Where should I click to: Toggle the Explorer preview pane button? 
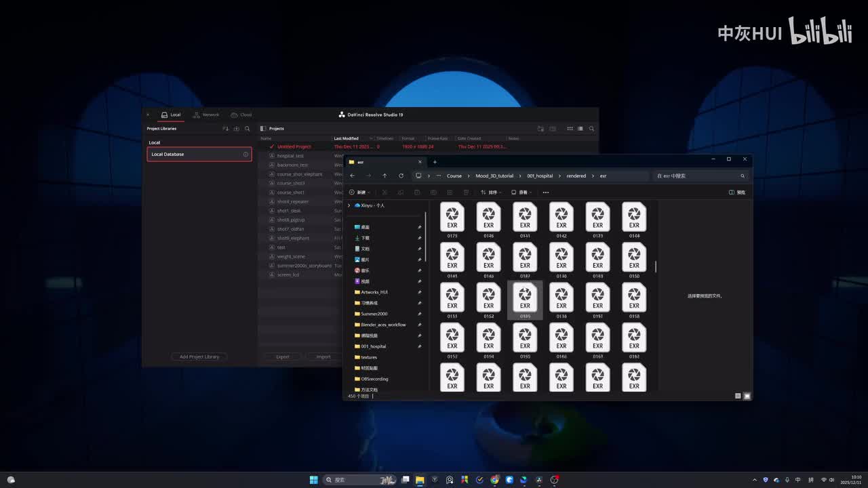click(x=736, y=192)
